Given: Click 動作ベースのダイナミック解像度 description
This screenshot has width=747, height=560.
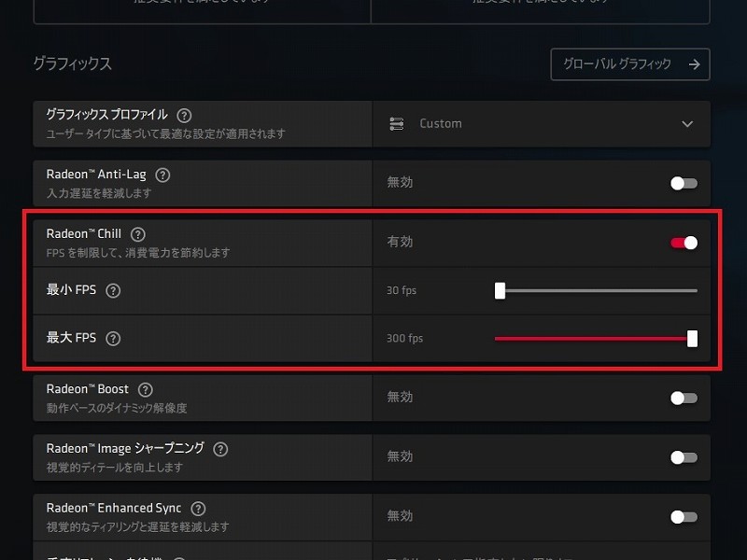Looking at the screenshot, I should tap(117, 408).
